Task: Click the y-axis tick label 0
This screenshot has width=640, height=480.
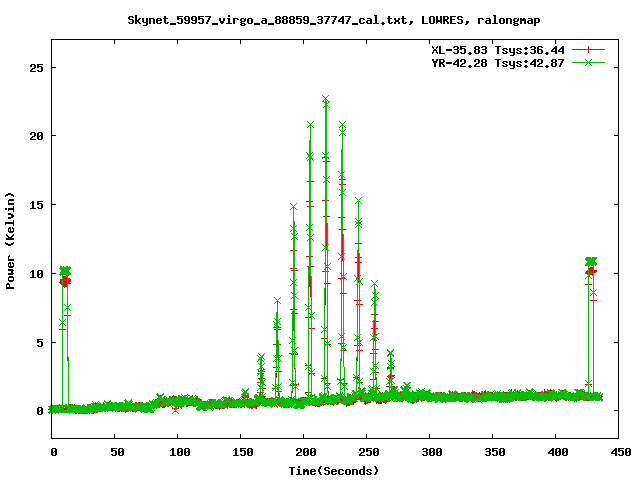Action: 40,411
